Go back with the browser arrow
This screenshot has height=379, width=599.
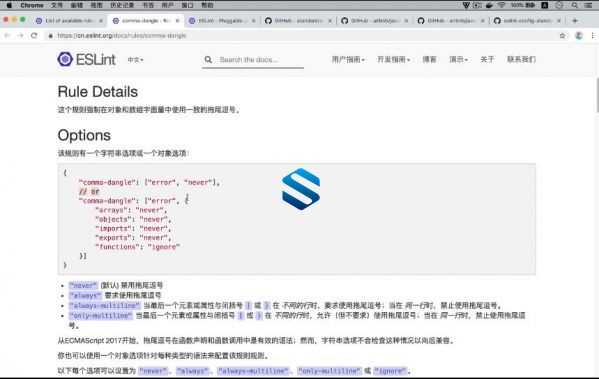click(7, 36)
